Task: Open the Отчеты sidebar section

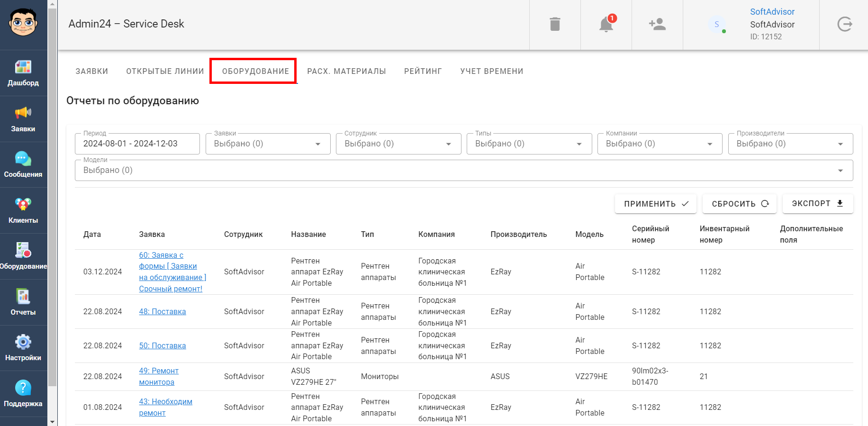Action: (x=23, y=302)
